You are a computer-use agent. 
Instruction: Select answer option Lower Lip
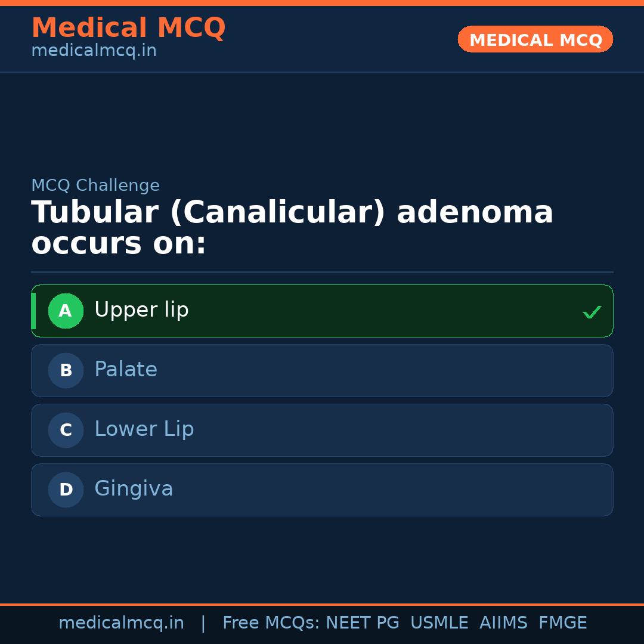(x=322, y=430)
